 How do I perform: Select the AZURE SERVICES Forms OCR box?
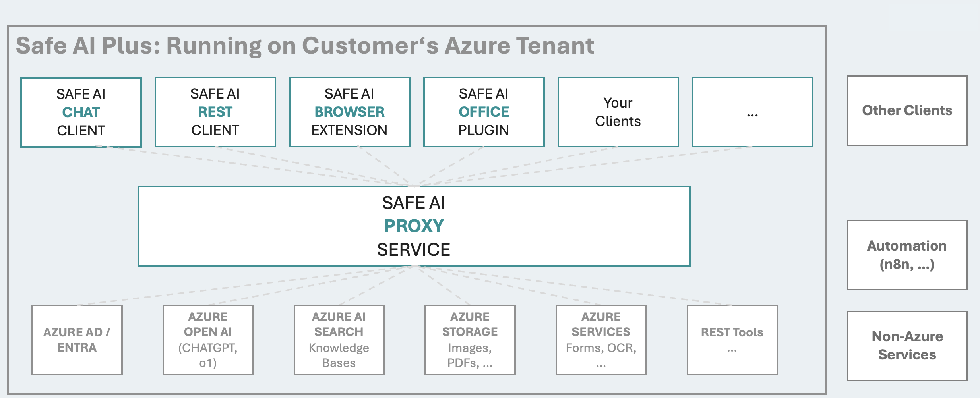(x=600, y=340)
